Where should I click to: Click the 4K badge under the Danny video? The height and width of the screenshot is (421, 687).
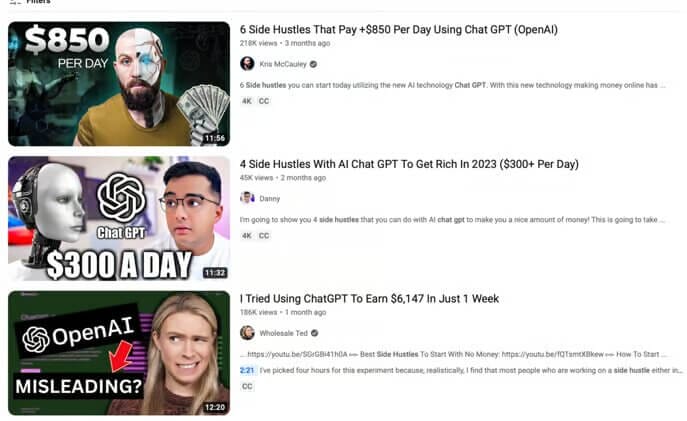click(247, 236)
